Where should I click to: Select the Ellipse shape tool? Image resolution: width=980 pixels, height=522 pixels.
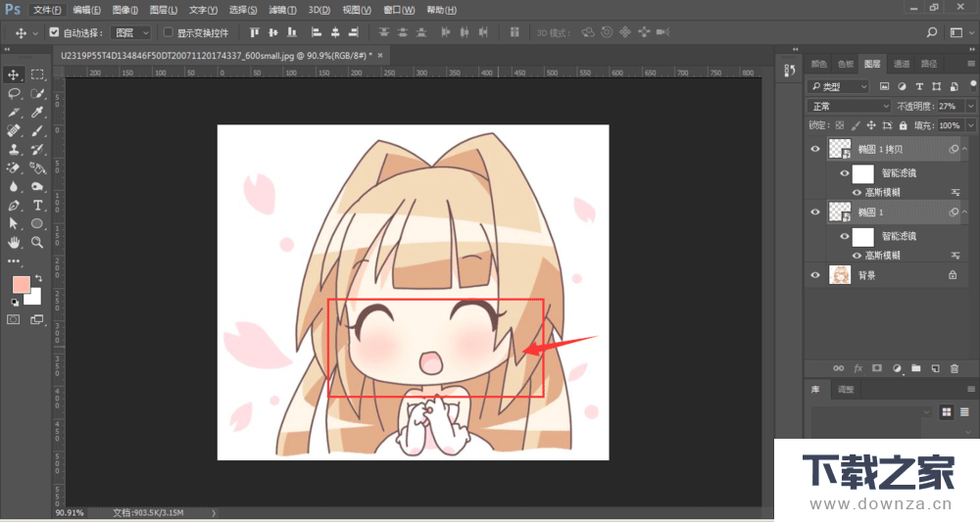coord(37,223)
